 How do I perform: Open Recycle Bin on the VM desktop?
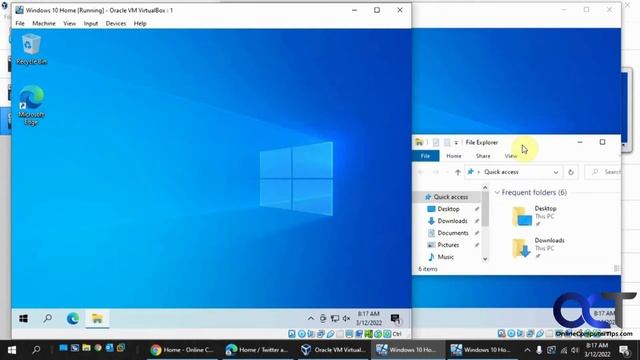pos(31,49)
